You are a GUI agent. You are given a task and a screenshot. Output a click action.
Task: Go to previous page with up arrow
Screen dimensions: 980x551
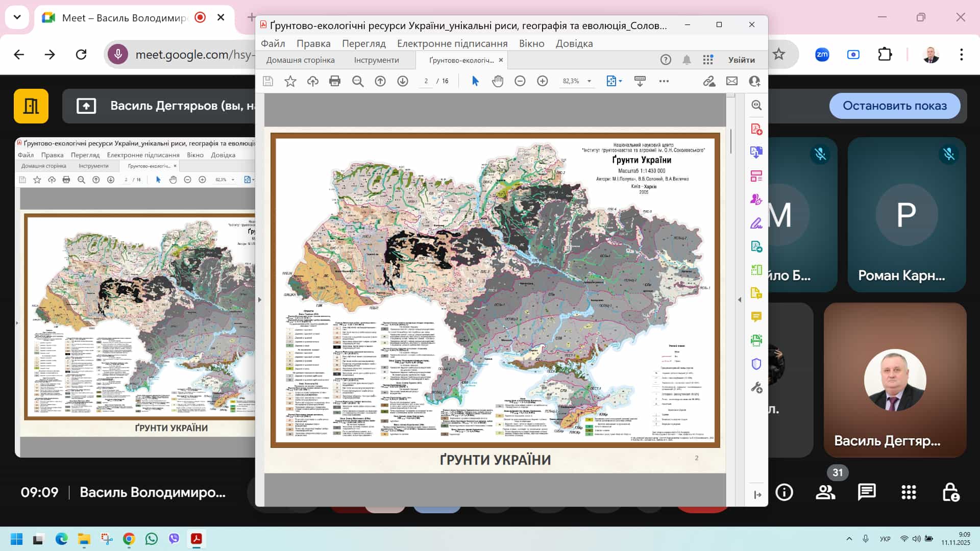380,81
